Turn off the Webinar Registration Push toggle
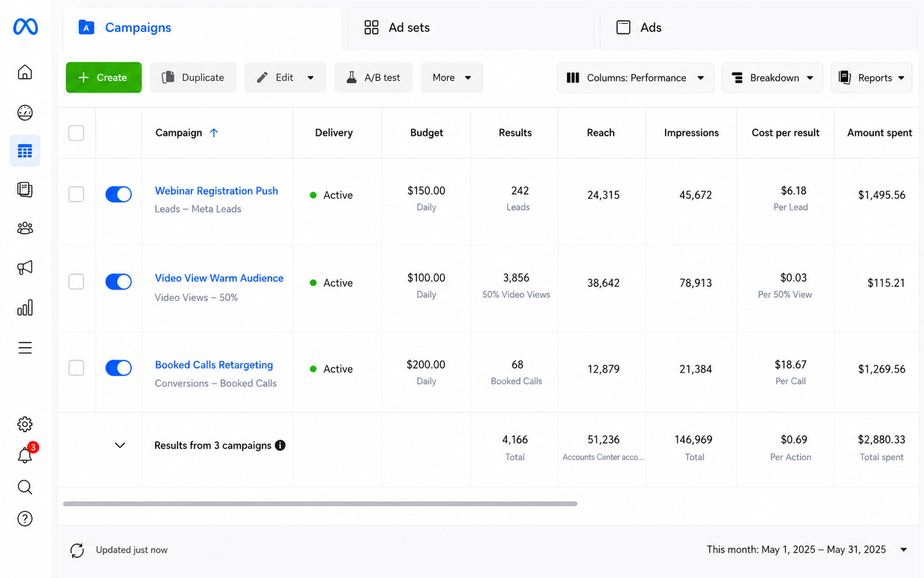Image resolution: width=924 pixels, height=578 pixels. click(x=118, y=194)
